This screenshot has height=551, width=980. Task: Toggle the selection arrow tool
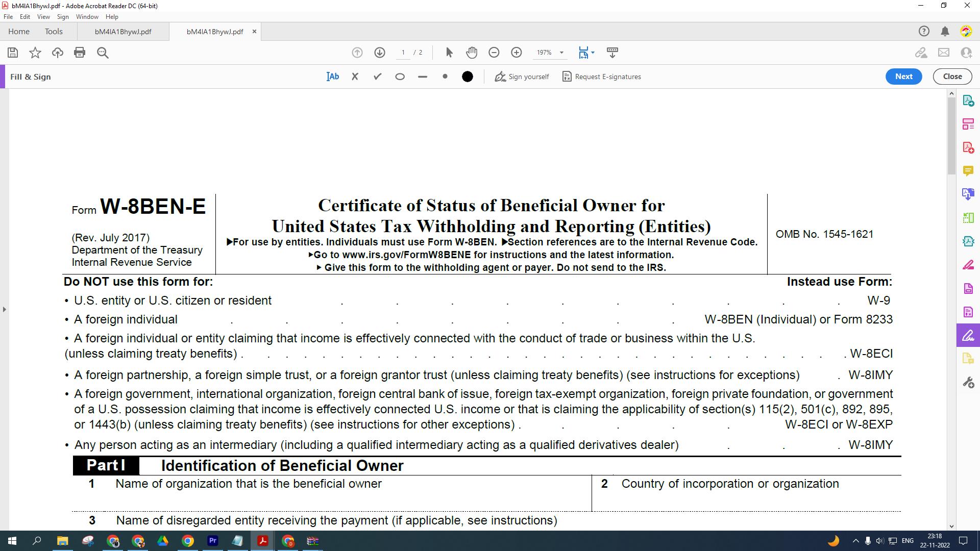tap(449, 53)
